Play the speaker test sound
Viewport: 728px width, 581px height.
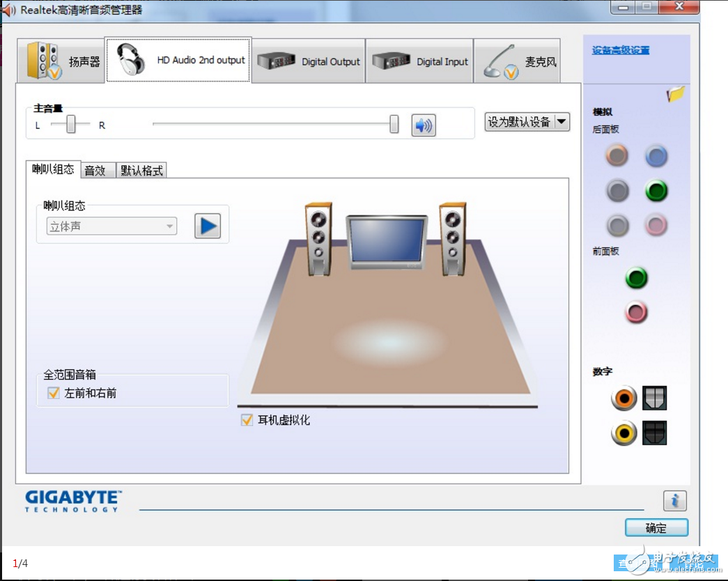pos(207,226)
